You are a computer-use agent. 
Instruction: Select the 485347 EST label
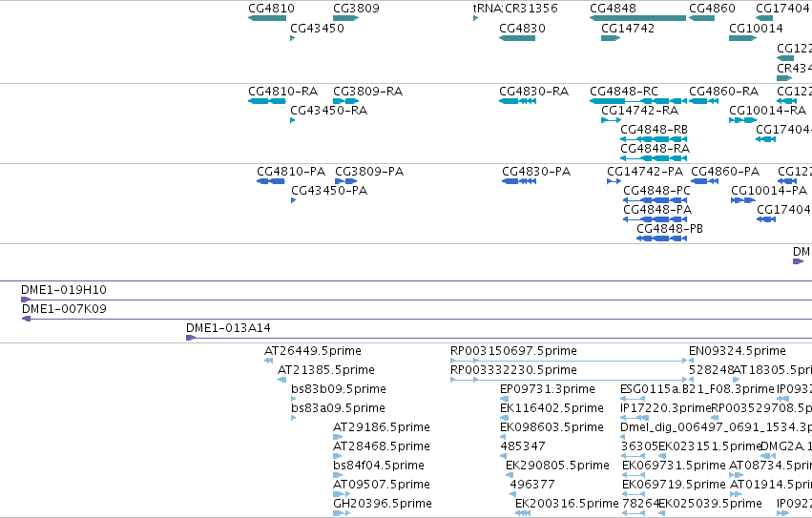pyautogui.click(x=523, y=446)
